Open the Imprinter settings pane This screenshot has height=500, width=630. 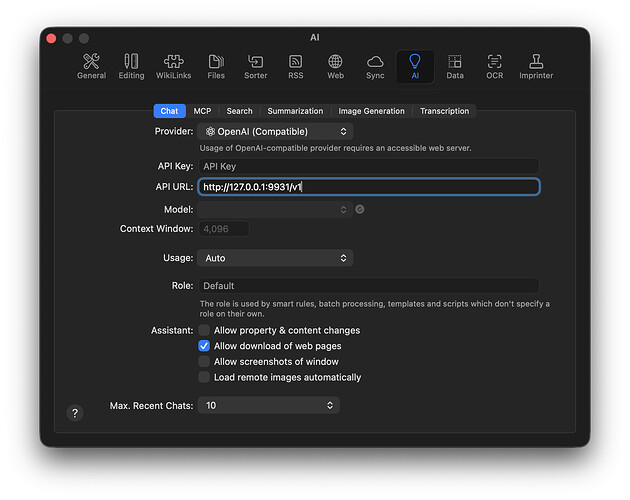pos(536,67)
